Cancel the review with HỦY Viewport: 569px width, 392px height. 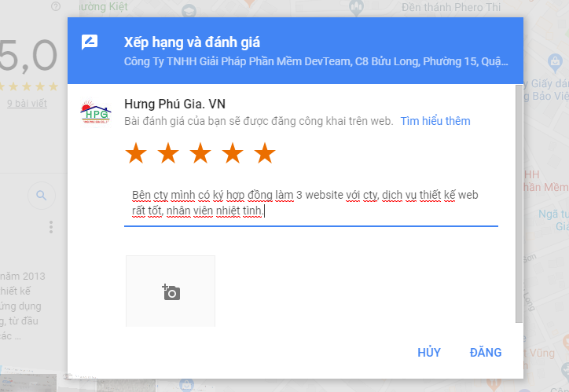(x=429, y=352)
